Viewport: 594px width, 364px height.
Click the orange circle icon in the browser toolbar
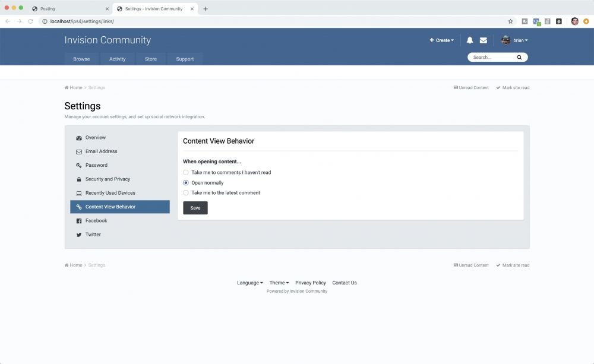click(x=586, y=21)
